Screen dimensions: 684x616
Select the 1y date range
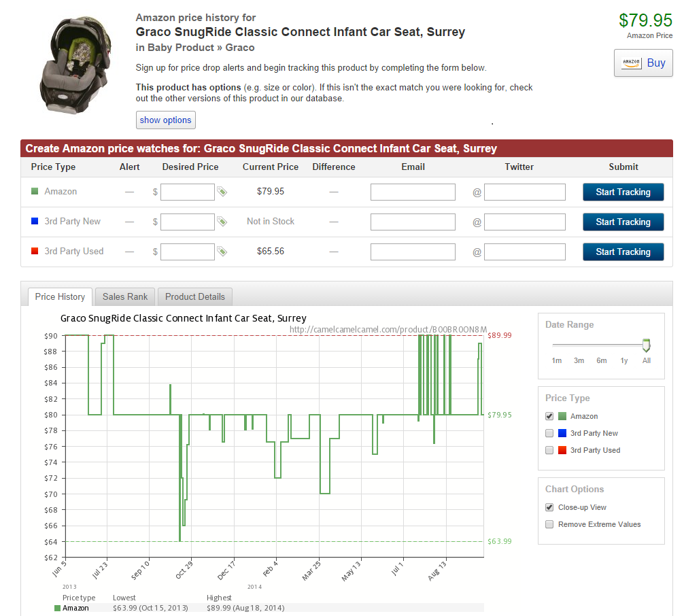point(624,361)
